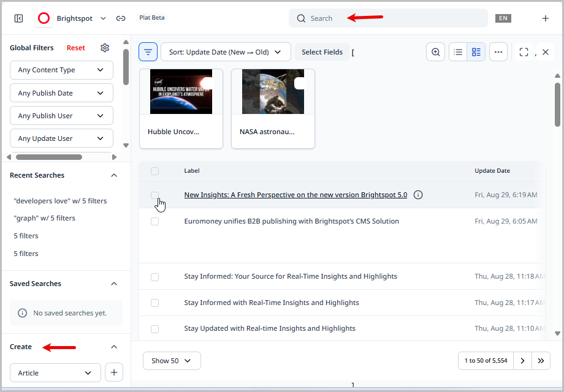Screen dimensions: 564x392
Task: Open the Any Content Type filter
Action: 61,70
